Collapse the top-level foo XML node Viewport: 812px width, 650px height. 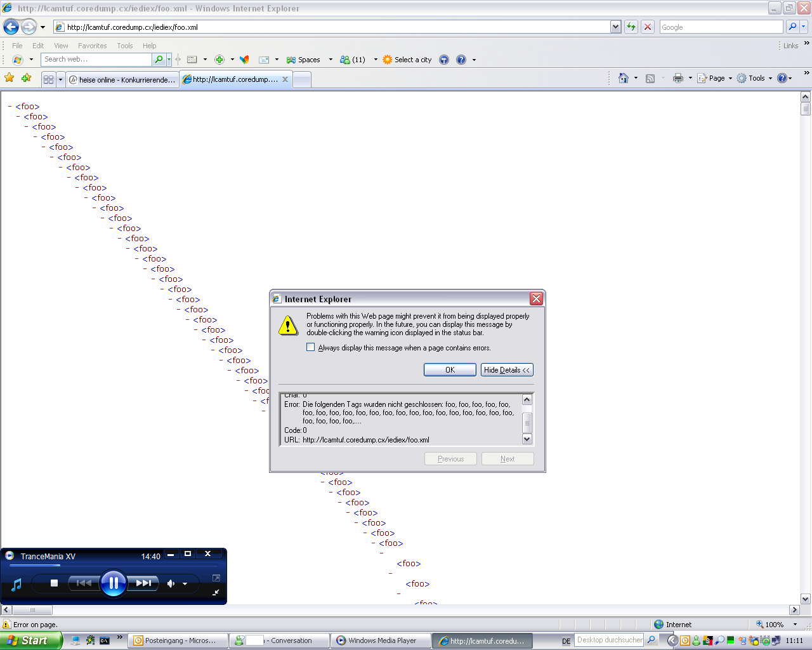click(x=10, y=107)
